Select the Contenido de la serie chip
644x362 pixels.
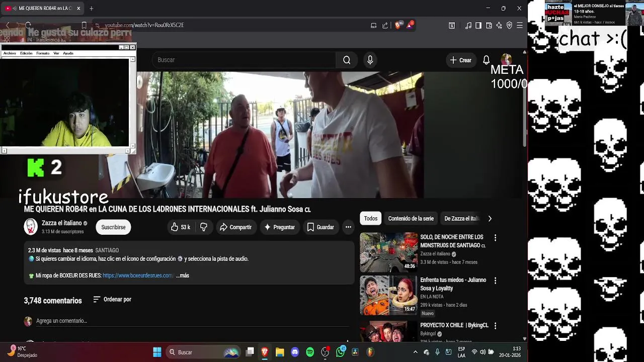(x=411, y=219)
